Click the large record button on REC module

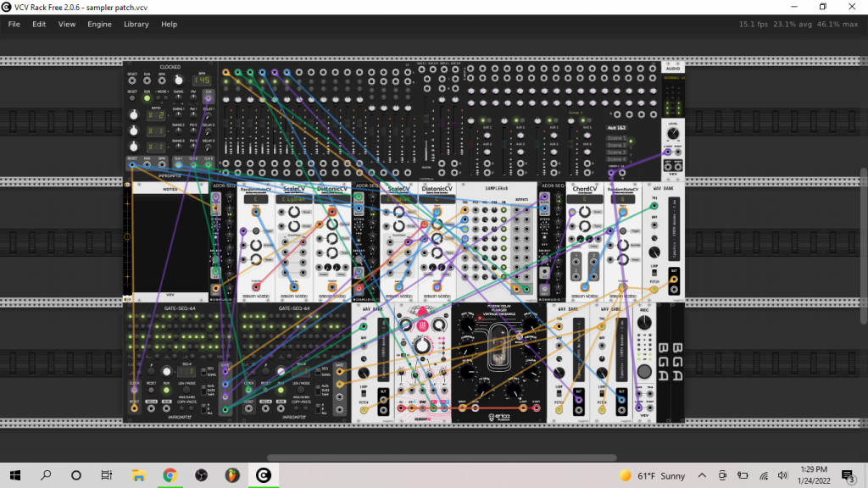pos(644,371)
